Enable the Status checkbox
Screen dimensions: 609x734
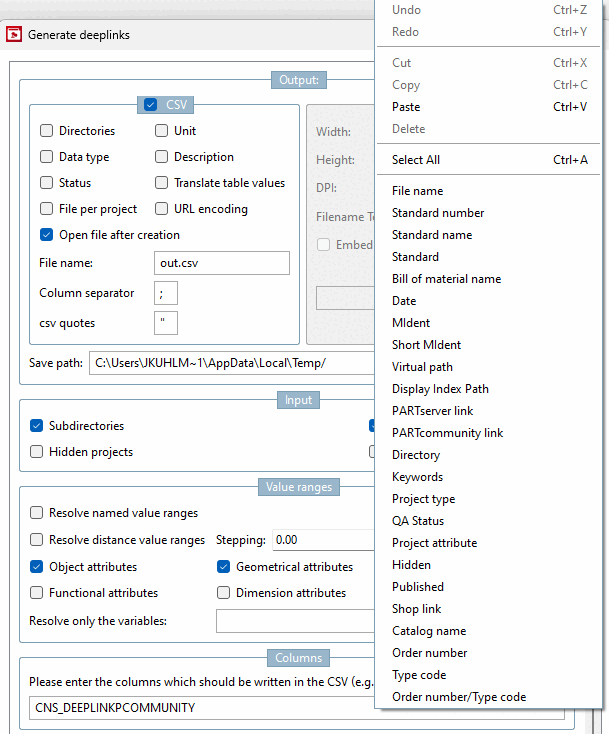point(46,183)
